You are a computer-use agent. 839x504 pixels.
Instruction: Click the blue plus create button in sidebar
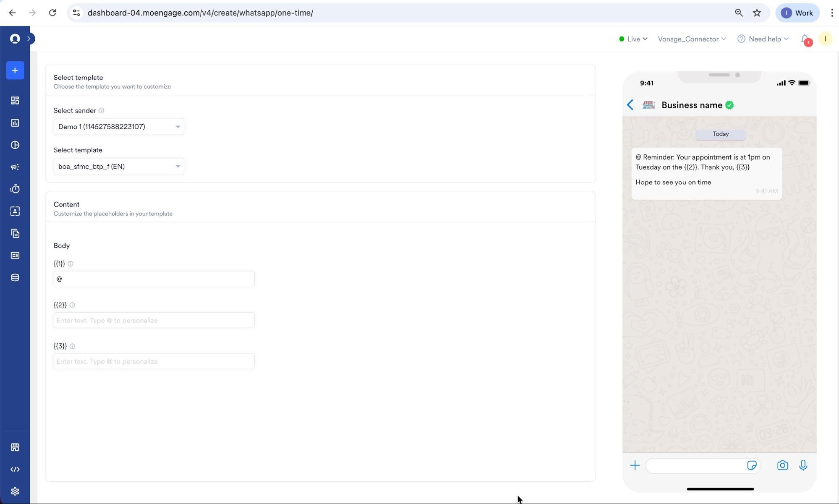[x=15, y=71]
